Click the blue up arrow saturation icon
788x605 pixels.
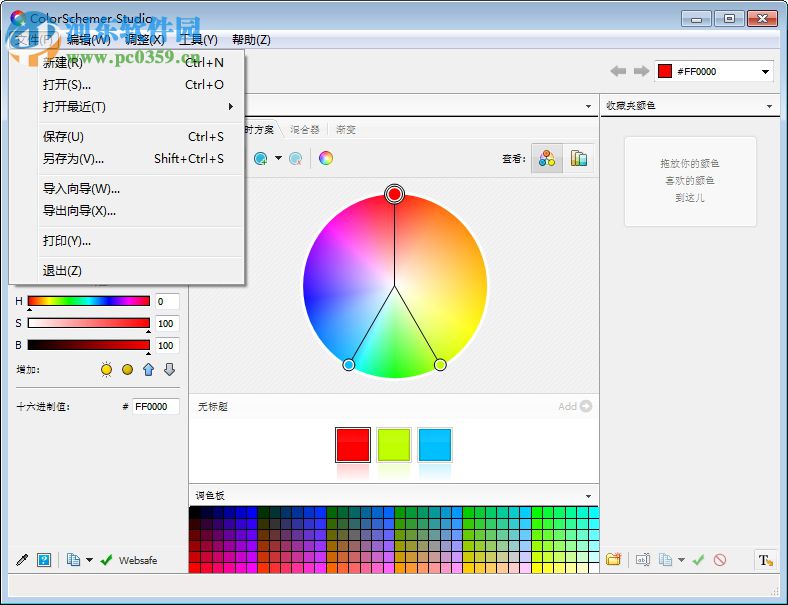point(148,370)
